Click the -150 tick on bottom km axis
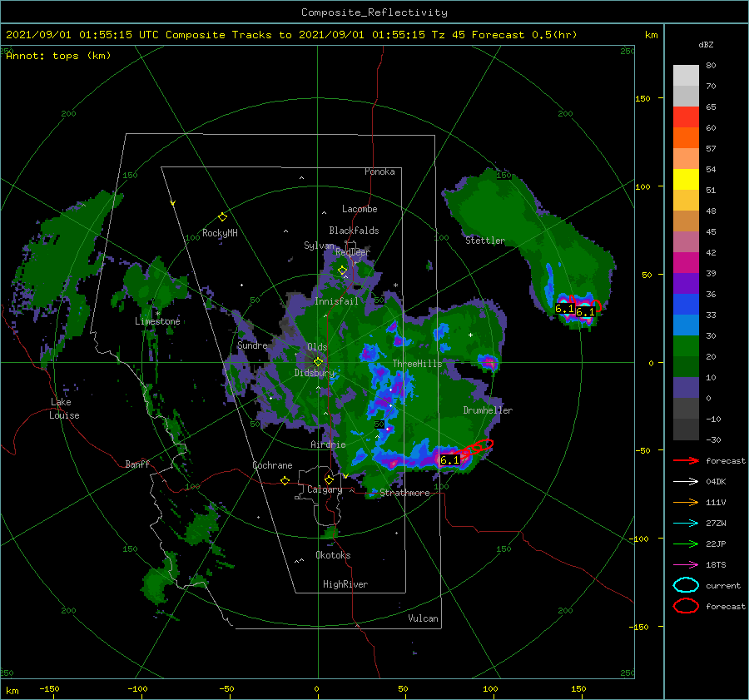 pyautogui.click(x=49, y=688)
